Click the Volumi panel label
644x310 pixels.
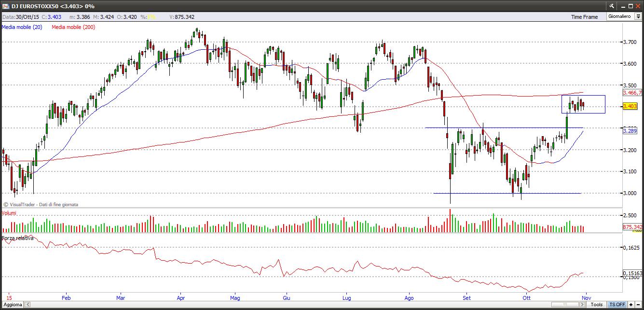pyautogui.click(x=9, y=213)
